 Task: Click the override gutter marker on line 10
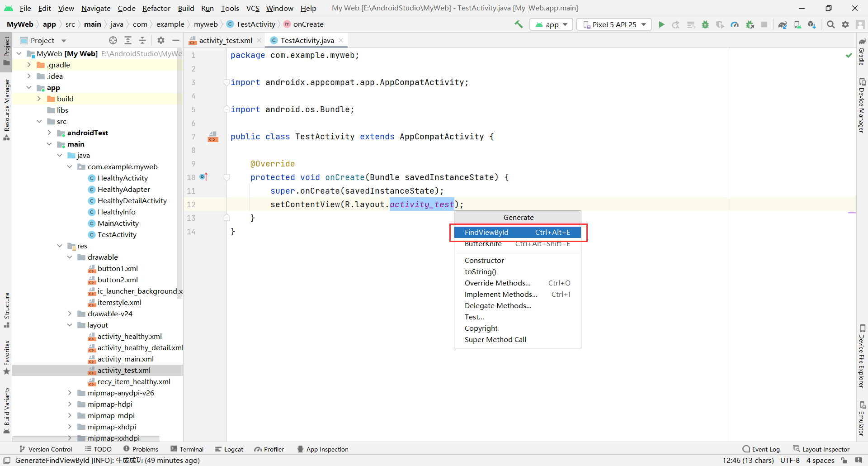(x=203, y=177)
